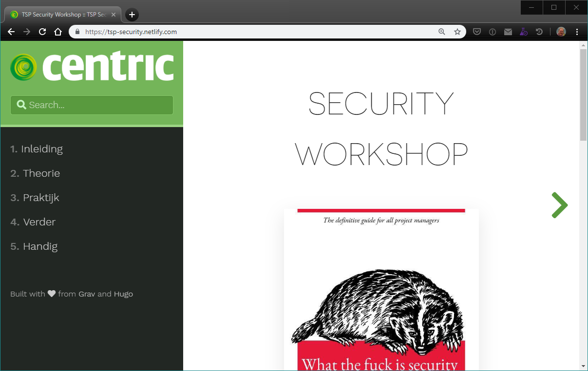Image resolution: width=588 pixels, height=371 pixels.
Task: Open the mail envelope extension
Action: [x=508, y=32]
